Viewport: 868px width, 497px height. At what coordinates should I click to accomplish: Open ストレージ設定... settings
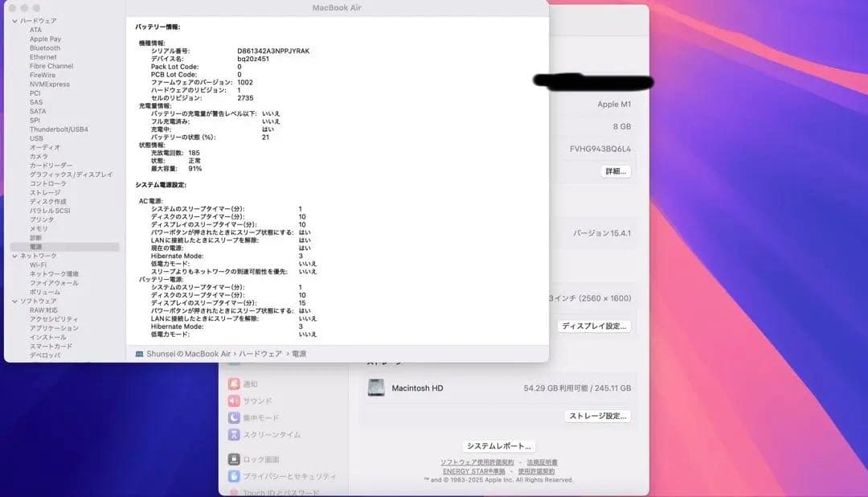tap(596, 417)
